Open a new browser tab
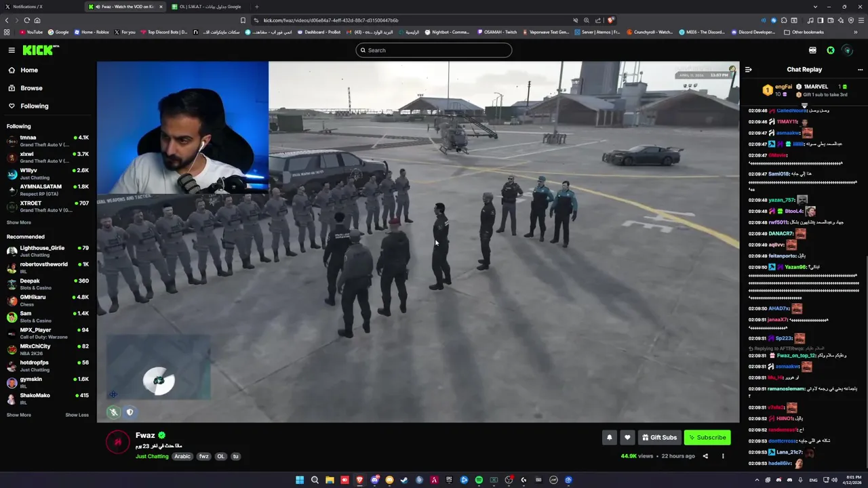The width and height of the screenshot is (868, 488). 256,7
